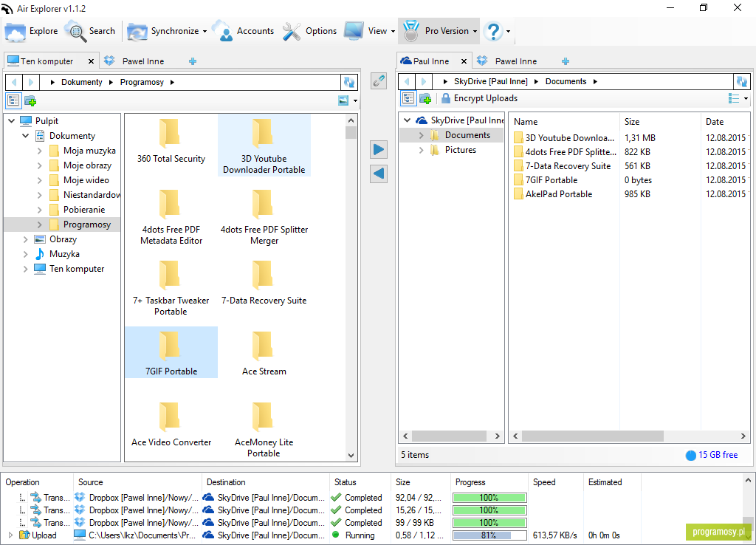Open the Explore view
Image resolution: width=756 pixels, height=545 pixels.
tap(32, 31)
